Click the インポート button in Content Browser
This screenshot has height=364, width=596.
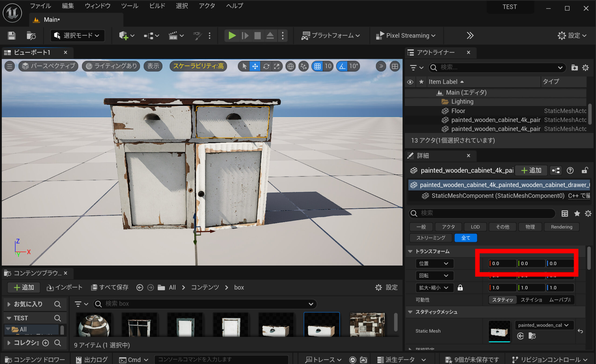click(x=65, y=287)
